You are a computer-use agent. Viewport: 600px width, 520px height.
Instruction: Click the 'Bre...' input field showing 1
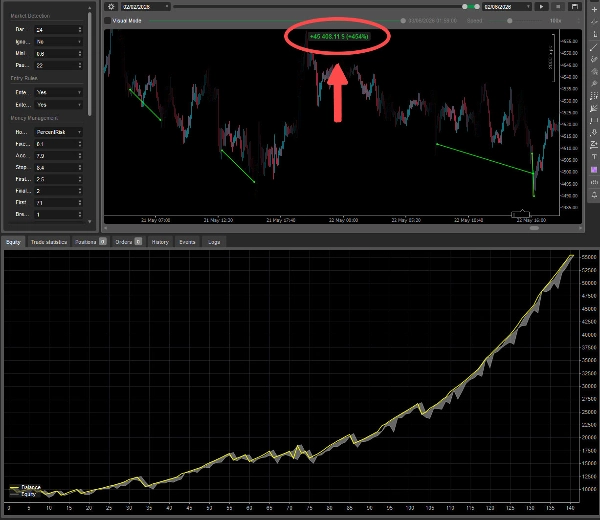coord(59,214)
